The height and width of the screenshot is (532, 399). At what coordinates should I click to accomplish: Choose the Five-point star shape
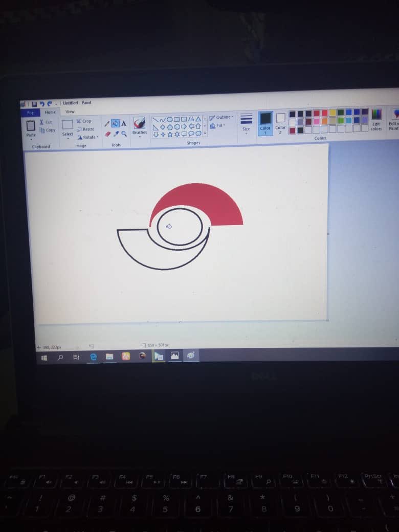[170, 135]
